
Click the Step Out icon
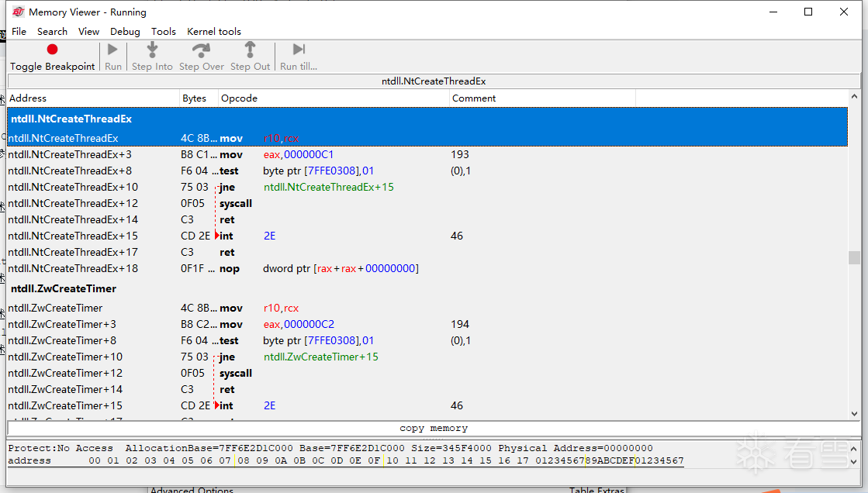[x=251, y=50]
